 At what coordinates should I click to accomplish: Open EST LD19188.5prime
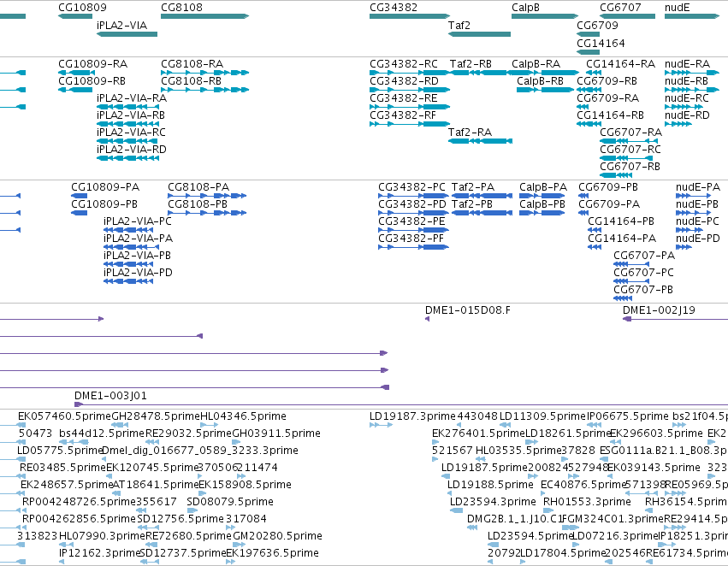click(450, 493)
